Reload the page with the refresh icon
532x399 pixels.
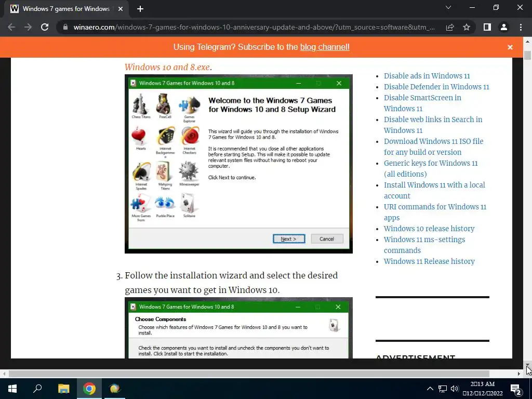[x=45, y=27]
